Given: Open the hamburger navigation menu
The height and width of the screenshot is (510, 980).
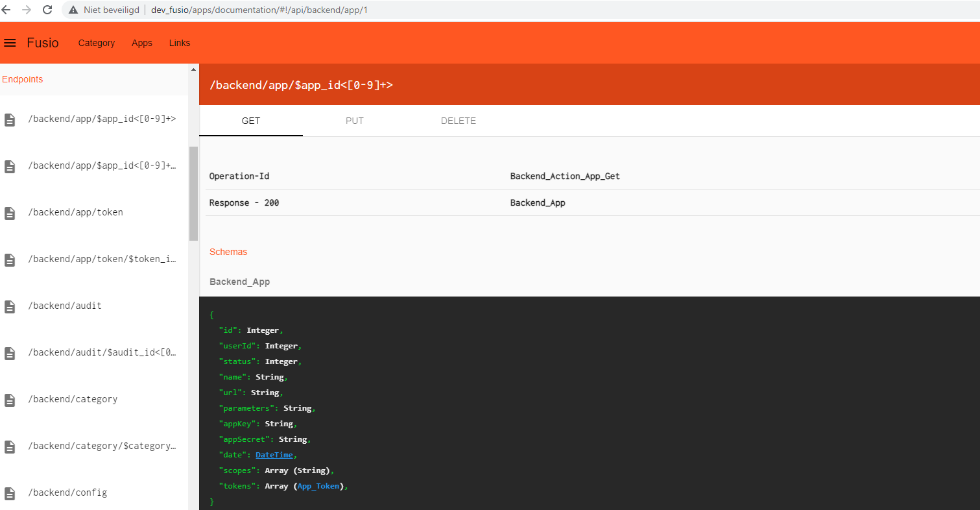Looking at the screenshot, I should (10, 42).
